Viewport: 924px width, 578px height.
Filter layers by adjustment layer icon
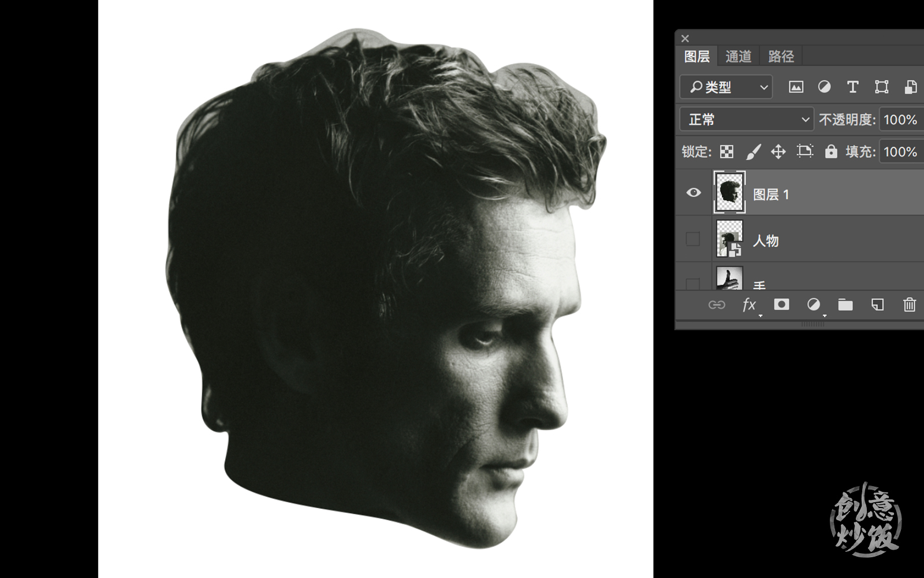[824, 87]
